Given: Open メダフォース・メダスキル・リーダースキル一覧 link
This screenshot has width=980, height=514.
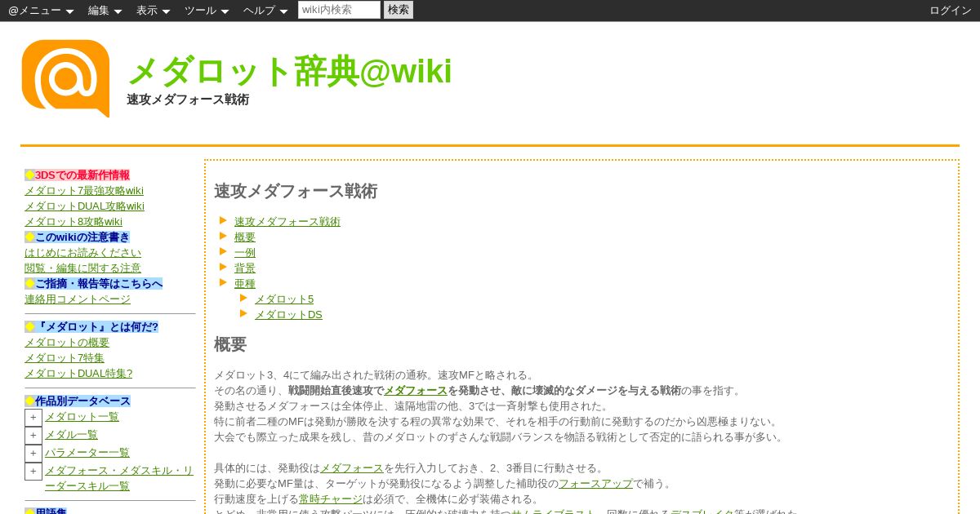Looking at the screenshot, I should click(119, 478).
